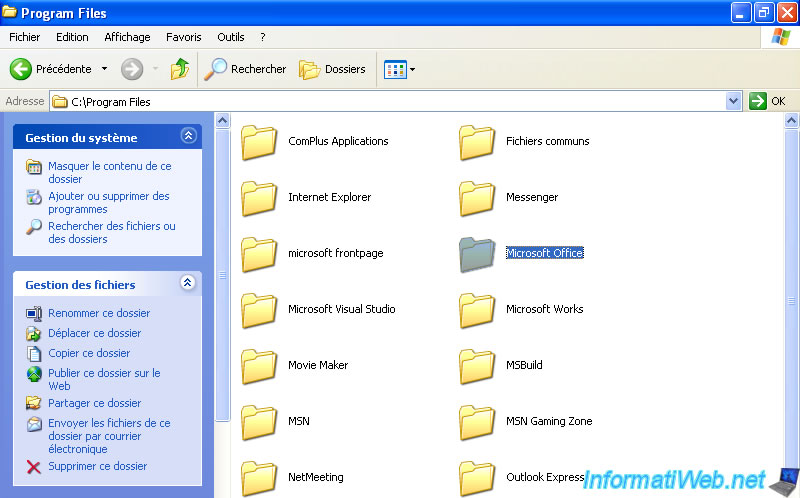Open the address bar dropdown
This screenshot has width=800, height=498.
click(733, 101)
